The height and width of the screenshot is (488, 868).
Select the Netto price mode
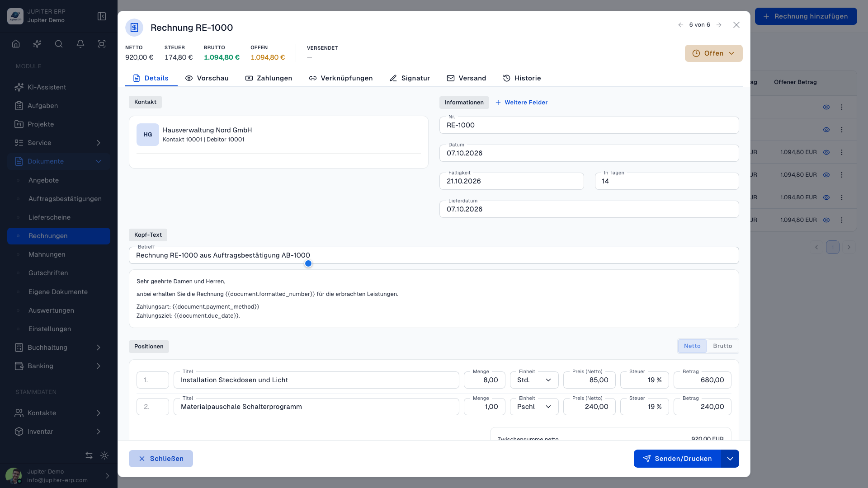pos(692,346)
